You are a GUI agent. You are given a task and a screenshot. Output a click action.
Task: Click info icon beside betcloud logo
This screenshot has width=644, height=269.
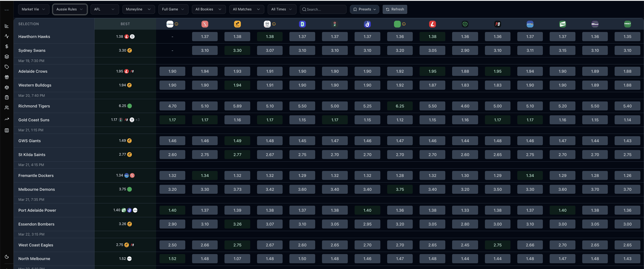pos(177,24)
